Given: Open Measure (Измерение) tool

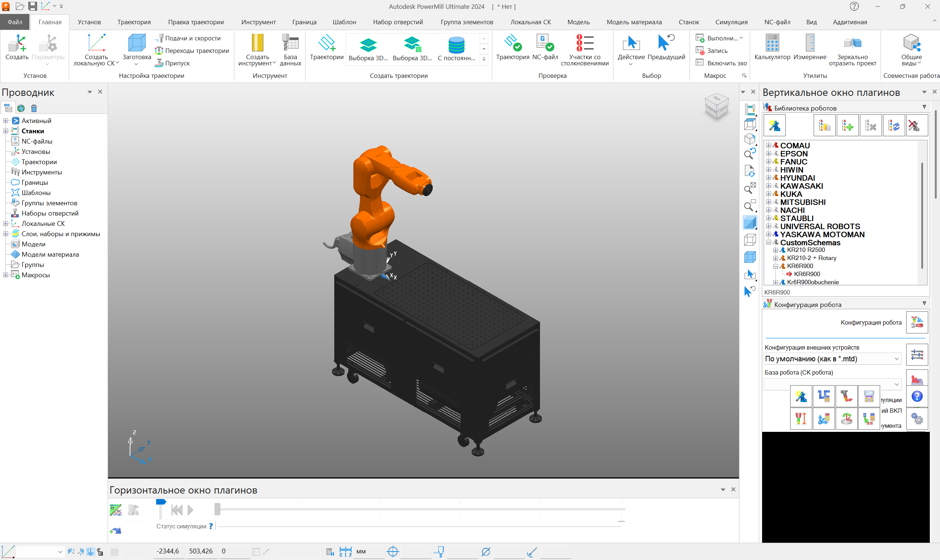Looking at the screenshot, I should pos(810,47).
